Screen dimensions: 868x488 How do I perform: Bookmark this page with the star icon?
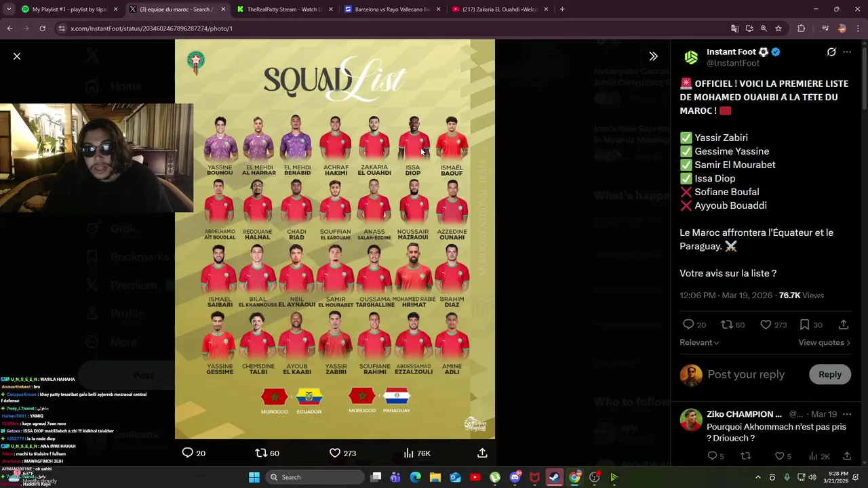(x=778, y=28)
